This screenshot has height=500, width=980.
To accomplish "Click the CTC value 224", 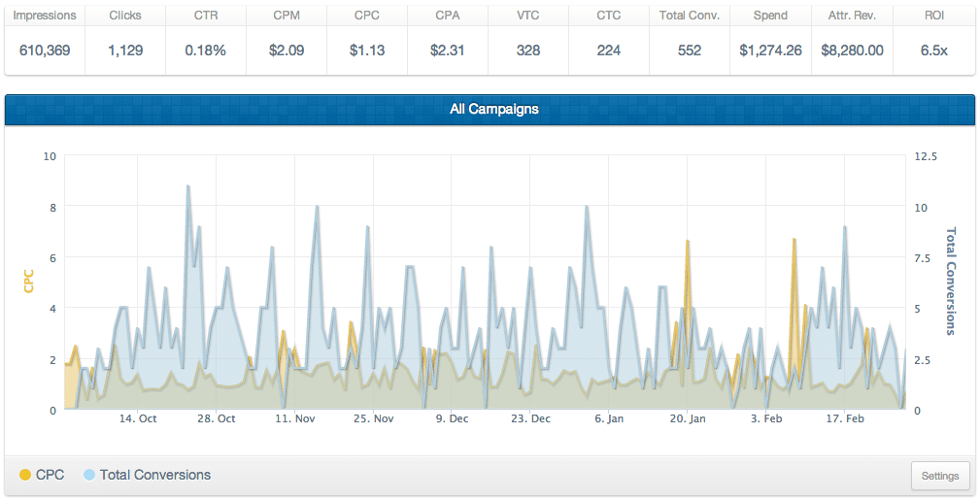I will (609, 50).
